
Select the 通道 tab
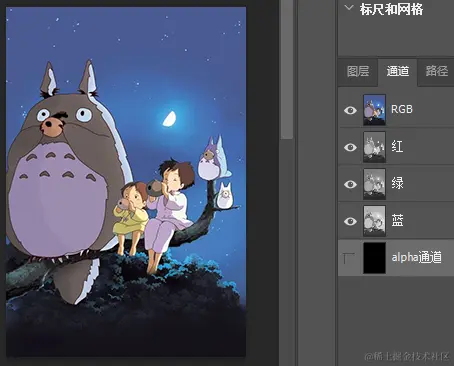tap(397, 71)
